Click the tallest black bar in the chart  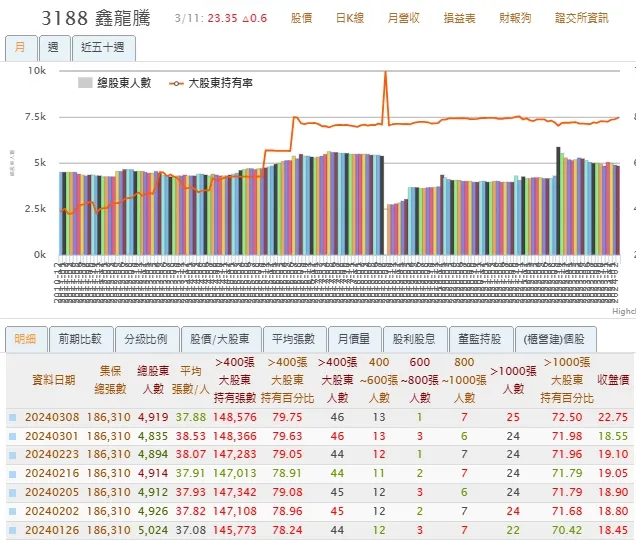558,201
